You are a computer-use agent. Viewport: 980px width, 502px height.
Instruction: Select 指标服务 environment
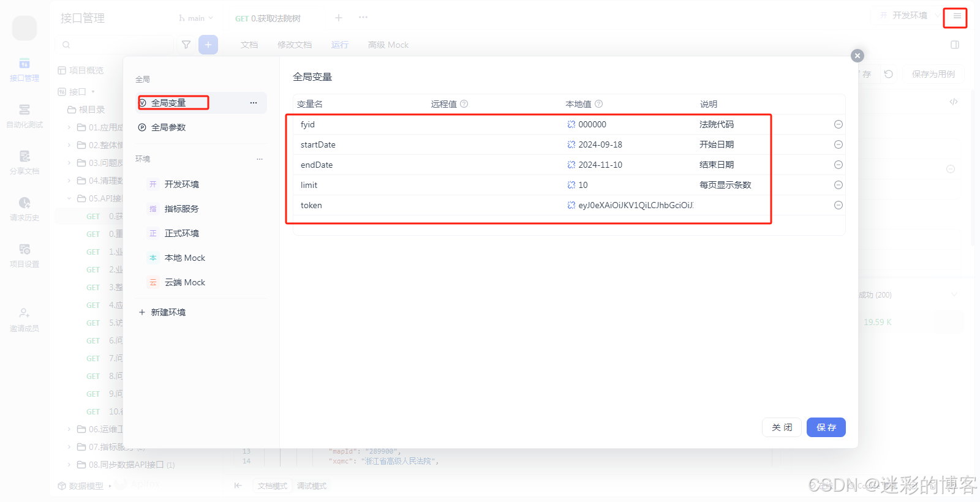click(x=201, y=209)
